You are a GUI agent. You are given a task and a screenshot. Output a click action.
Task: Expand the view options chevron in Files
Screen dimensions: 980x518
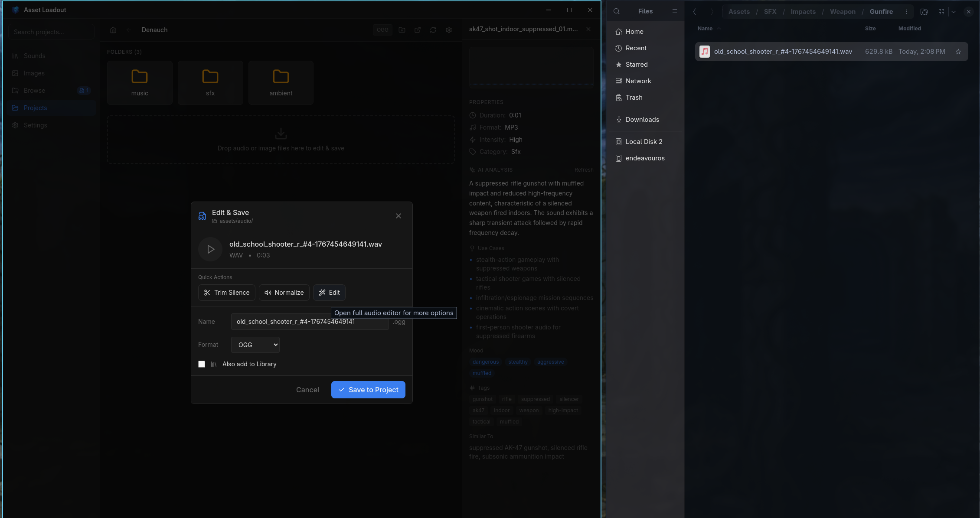point(953,12)
